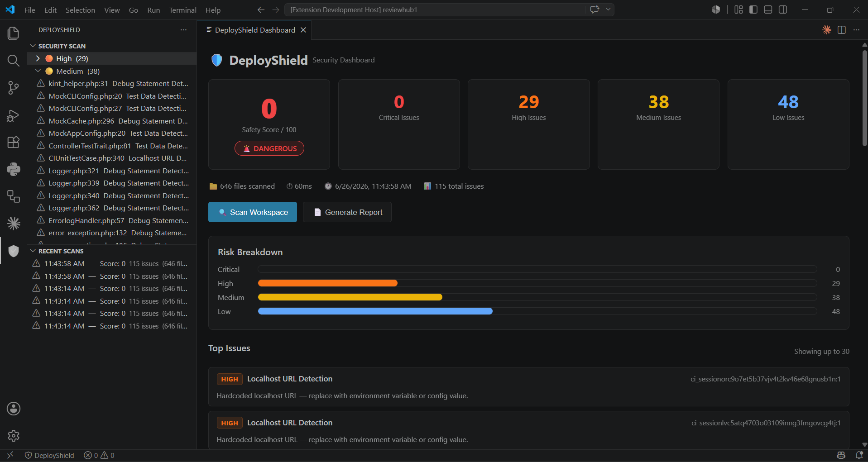The height and width of the screenshot is (462, 868).
Task: Toggle the secondary side bar visibility
Action: click(783, 10)
